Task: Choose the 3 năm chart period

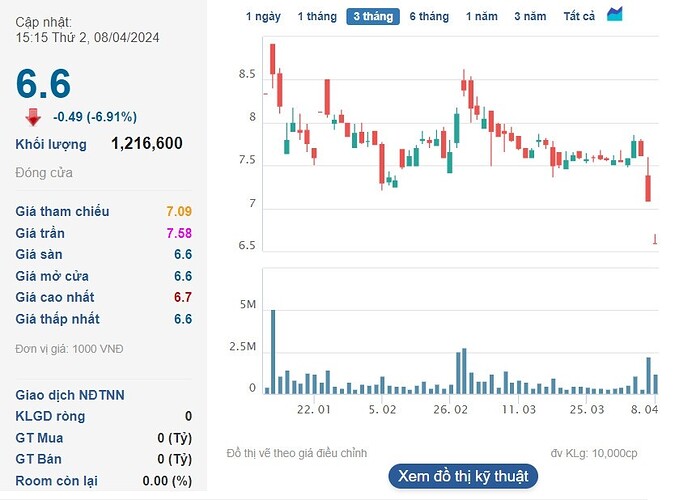Action: coord(530,16)
